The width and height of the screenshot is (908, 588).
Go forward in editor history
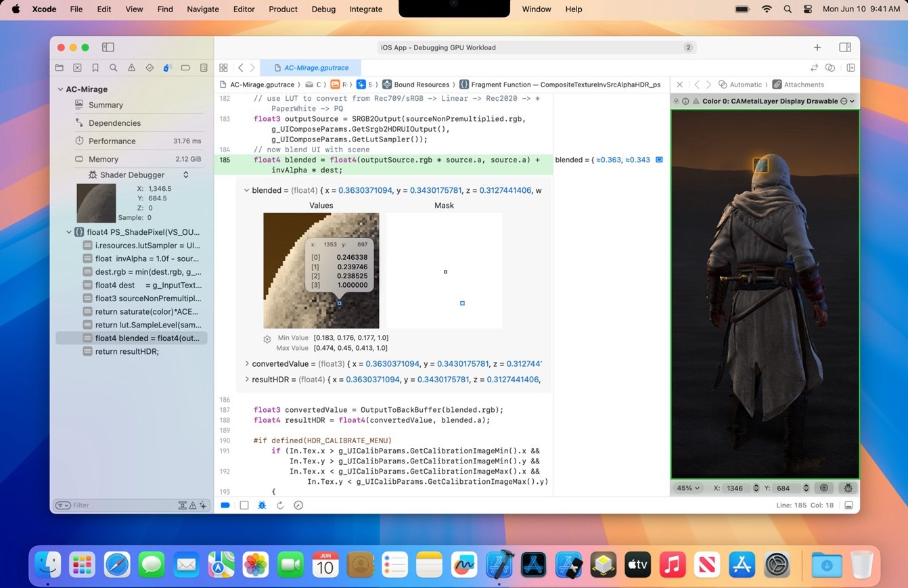[x=252, y=68]
